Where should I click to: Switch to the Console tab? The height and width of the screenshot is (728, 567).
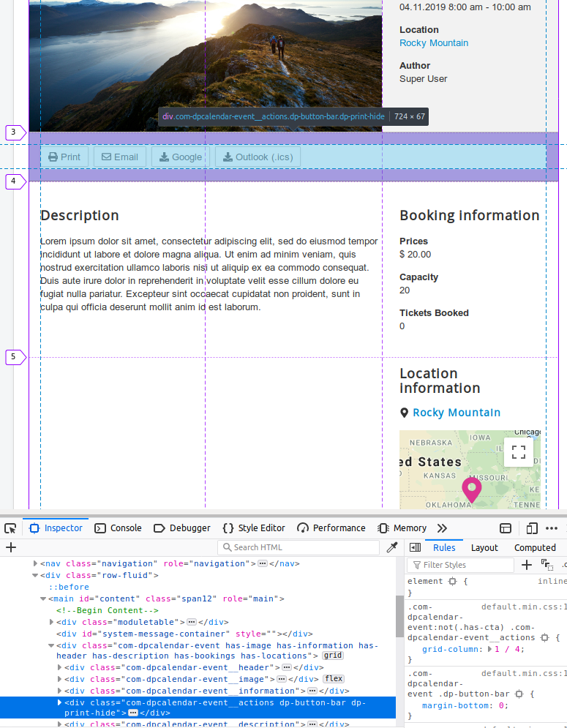point(119,528)
